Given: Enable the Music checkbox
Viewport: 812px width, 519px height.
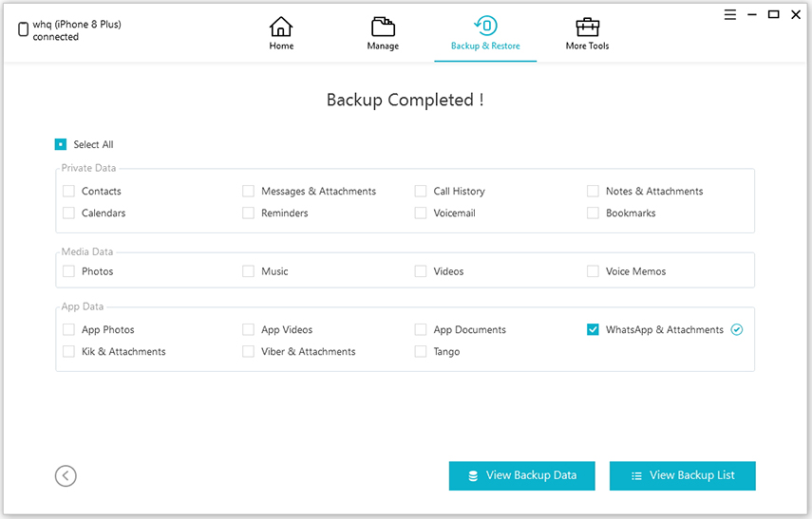Looking at the screenshot, I should [x=248, y=271].
